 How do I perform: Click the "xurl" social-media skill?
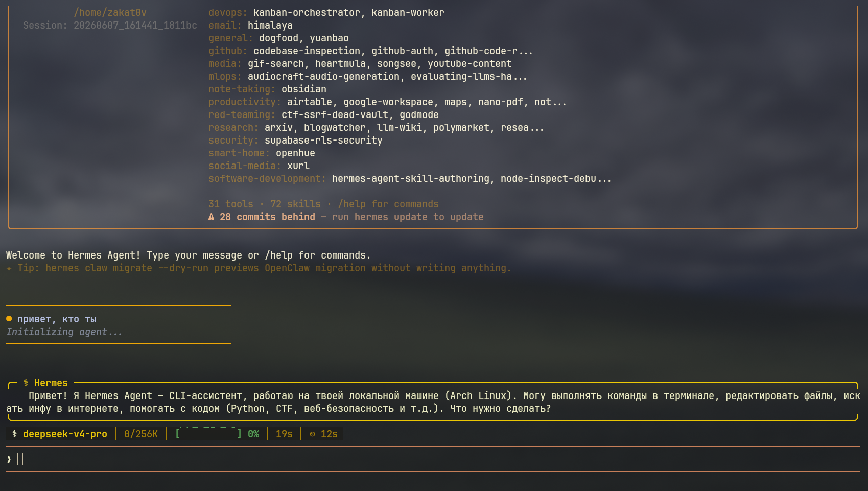click(298, 166)
